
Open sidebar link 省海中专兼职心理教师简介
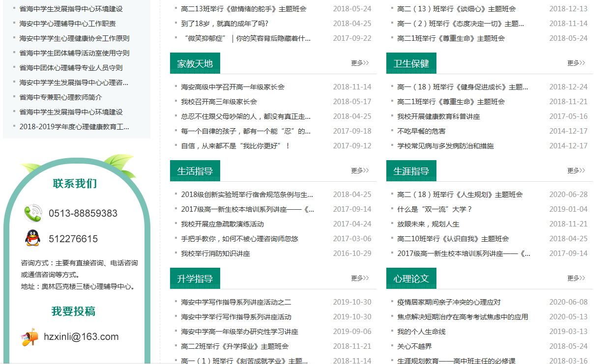click(60, 97)
